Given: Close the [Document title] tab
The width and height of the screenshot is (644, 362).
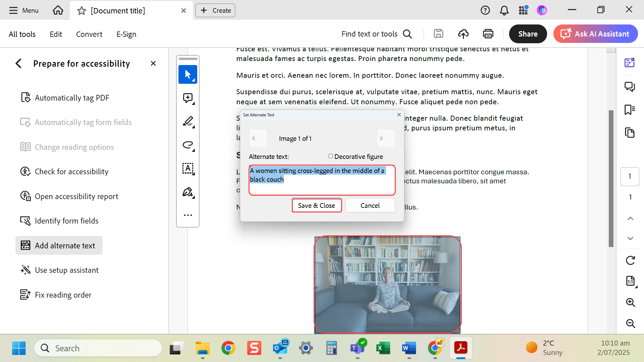Looking at the screenshot, I should [183, 11].
